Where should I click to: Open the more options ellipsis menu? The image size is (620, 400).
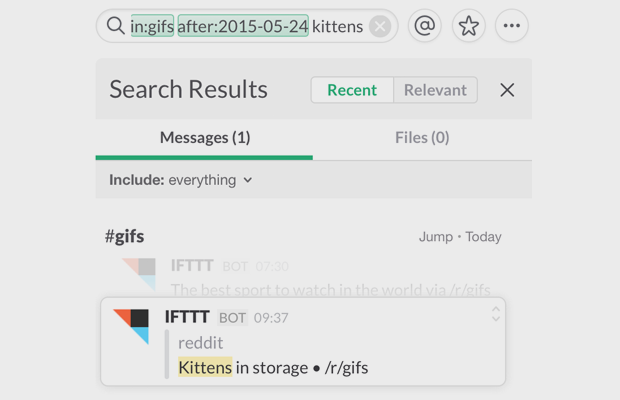click(511, 26)
